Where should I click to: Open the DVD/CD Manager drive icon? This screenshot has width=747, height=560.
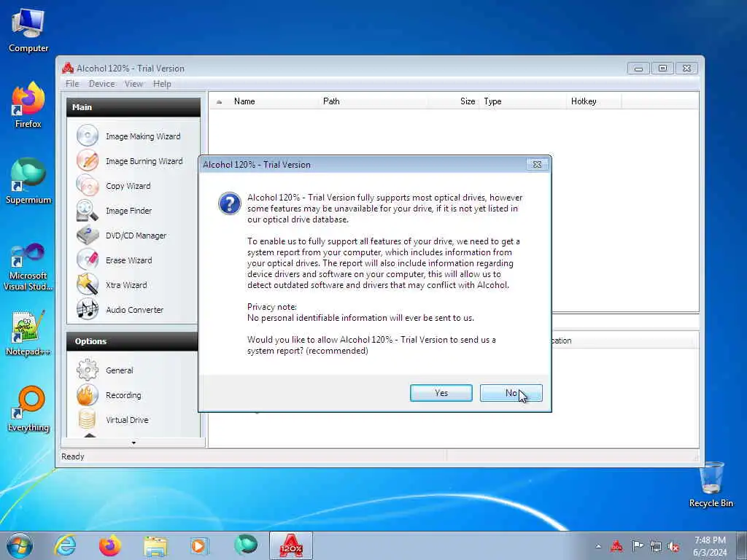pyautogui.click(x=88, y=235)
